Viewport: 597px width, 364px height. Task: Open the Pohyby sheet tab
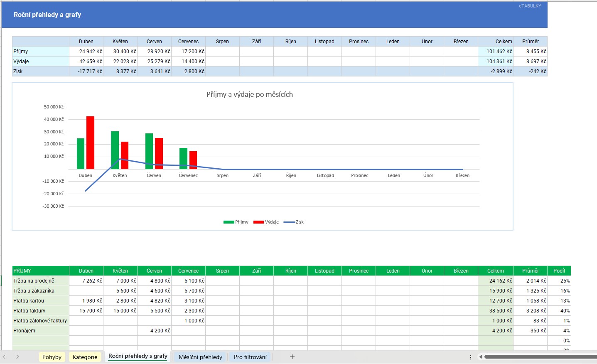(x=52, y=357)
